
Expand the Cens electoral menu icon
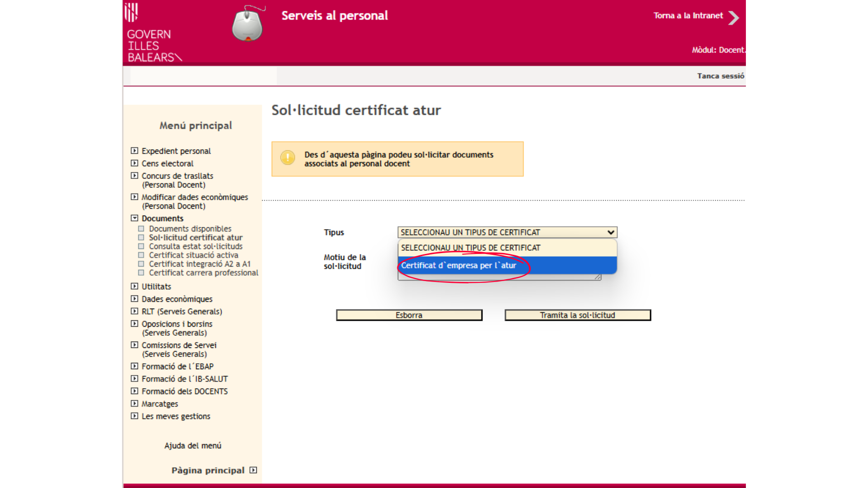coord(134,163)
